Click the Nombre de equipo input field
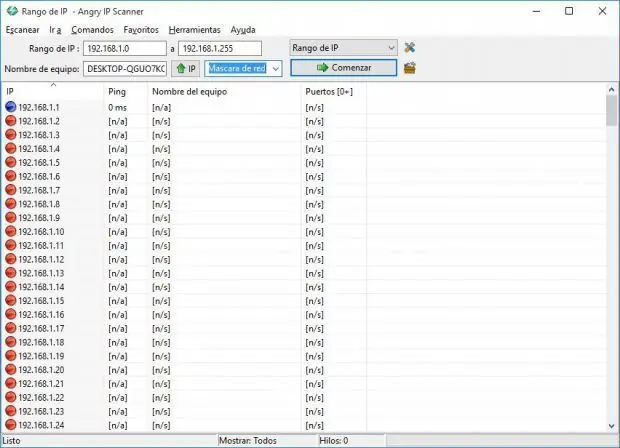This screenshot has width=620, height=448. 125,69
